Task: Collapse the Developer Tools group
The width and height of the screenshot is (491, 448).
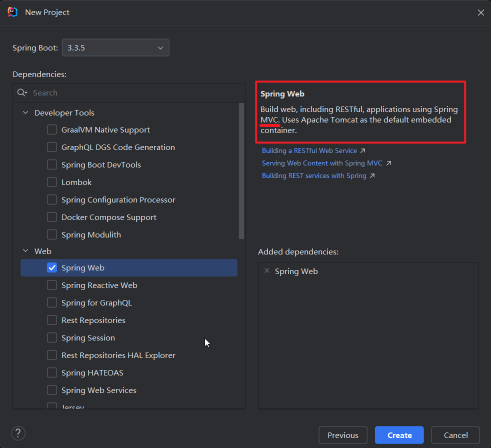Action: [25, 113]
